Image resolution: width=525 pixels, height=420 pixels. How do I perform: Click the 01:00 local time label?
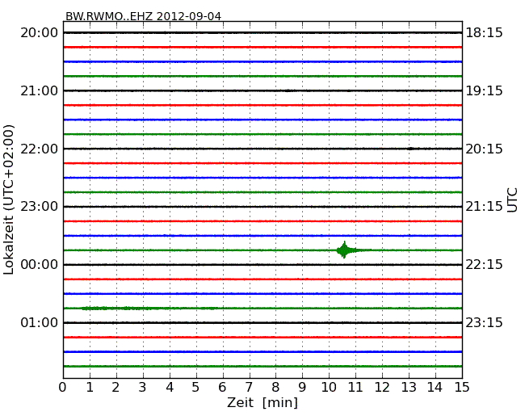[40, 322]
